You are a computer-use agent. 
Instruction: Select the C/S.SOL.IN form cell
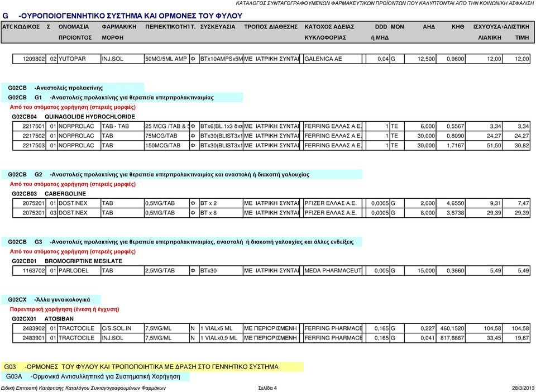coord(123,328)
